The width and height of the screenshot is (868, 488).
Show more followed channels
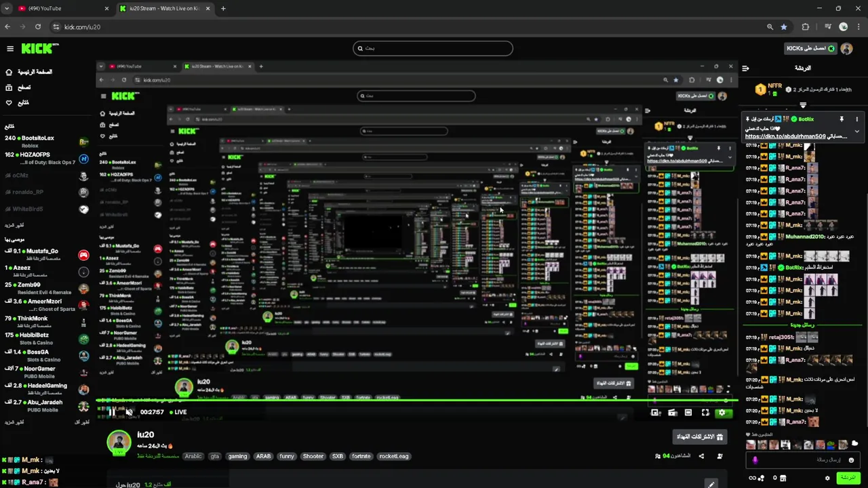(x=14, y=224)
